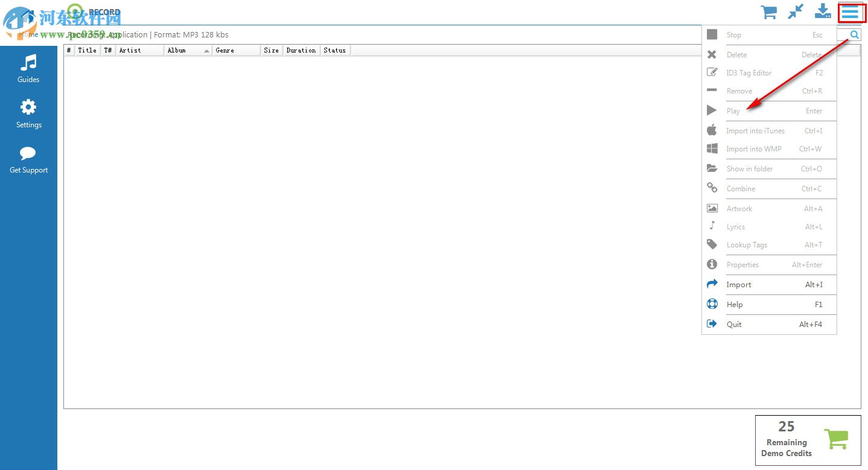
Task: Click the music note Lyrics icon
Action: 712,226
